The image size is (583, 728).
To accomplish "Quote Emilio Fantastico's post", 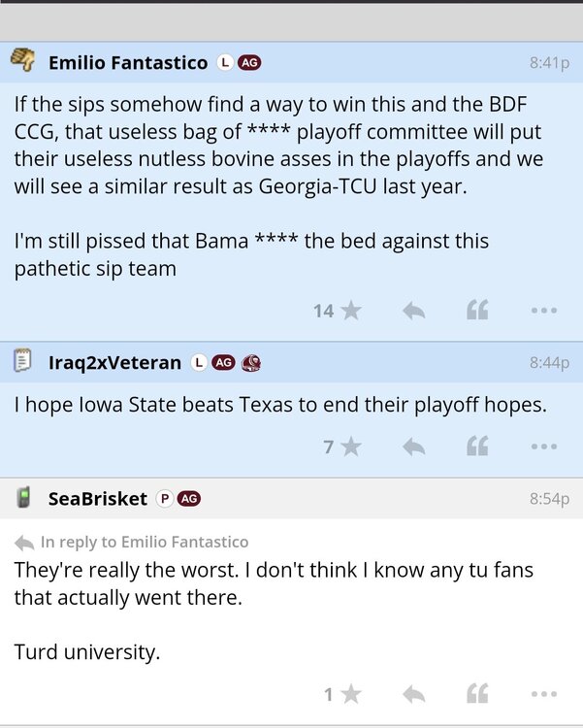I will click(477, 311).
